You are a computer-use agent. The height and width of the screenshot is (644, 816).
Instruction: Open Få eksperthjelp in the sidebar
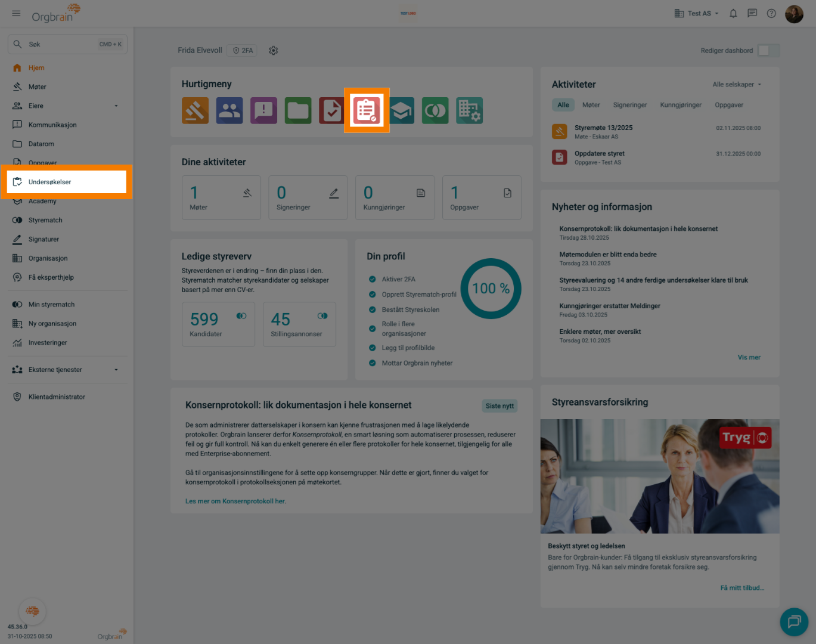pos(67,278)
